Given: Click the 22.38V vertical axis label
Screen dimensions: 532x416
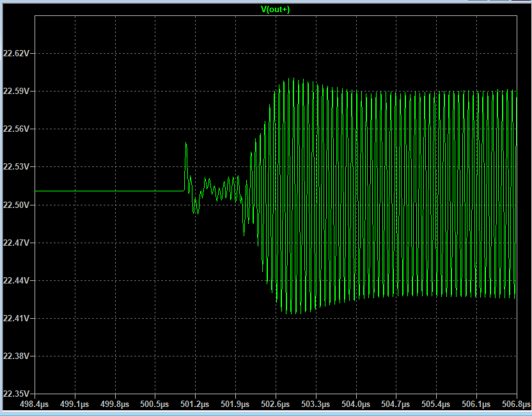Looking at the screenshot, I should [16, 356].
